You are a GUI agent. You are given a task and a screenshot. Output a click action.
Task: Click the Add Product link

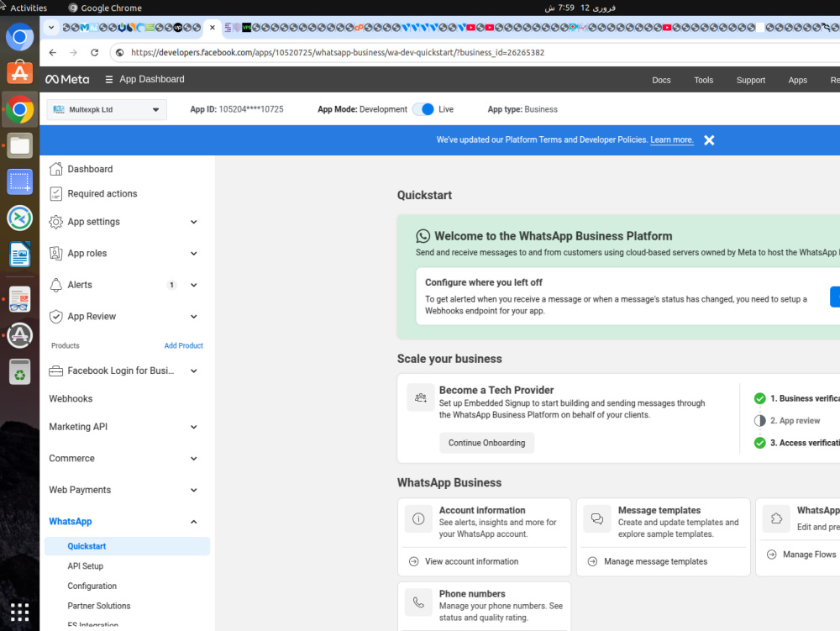[x=184, y=345]
